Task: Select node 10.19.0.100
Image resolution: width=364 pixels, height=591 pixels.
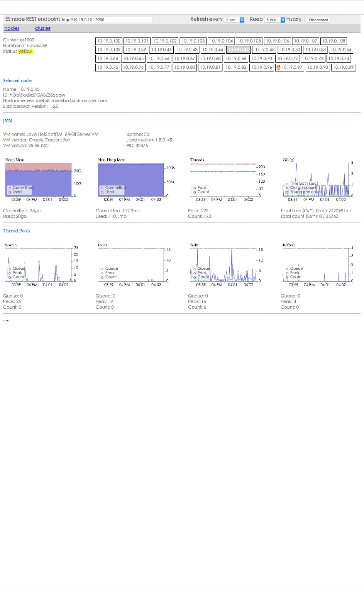Action: (x=109, y=41)
